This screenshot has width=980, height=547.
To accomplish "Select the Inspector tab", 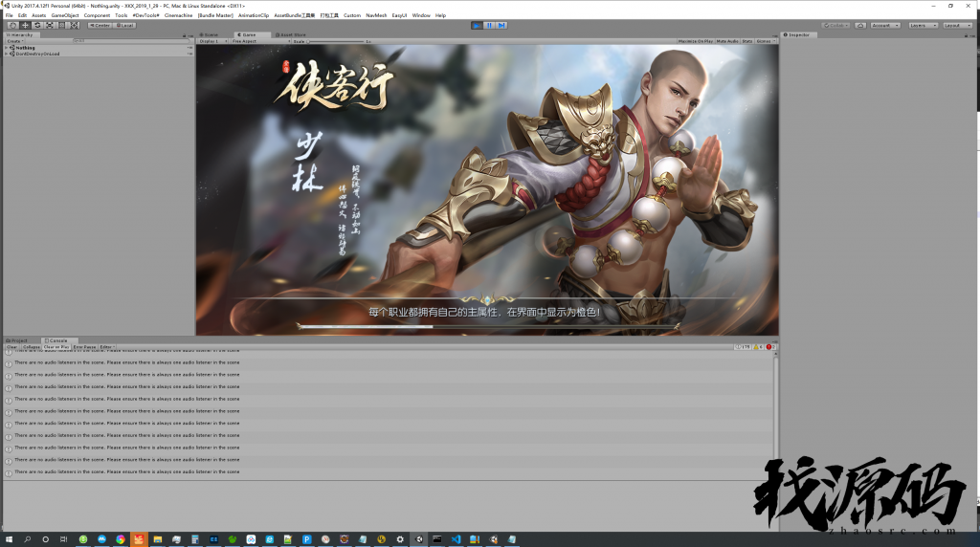I will [x=797, y=35].
